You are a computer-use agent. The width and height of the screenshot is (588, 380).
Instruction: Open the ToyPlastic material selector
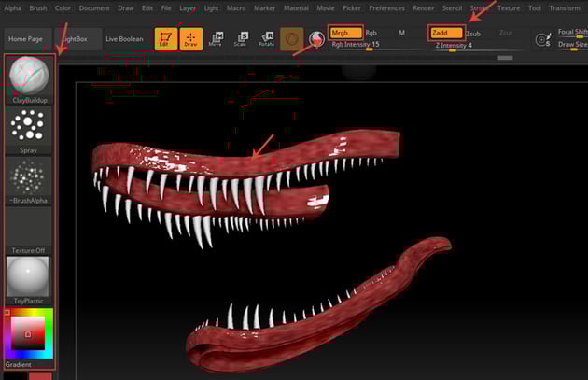click(30, 278)
